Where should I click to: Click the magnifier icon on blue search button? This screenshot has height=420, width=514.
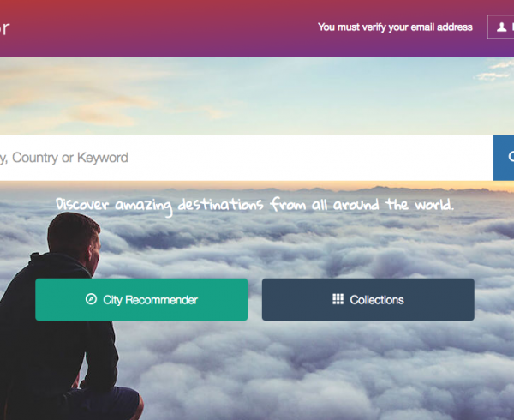click(511, 157)
